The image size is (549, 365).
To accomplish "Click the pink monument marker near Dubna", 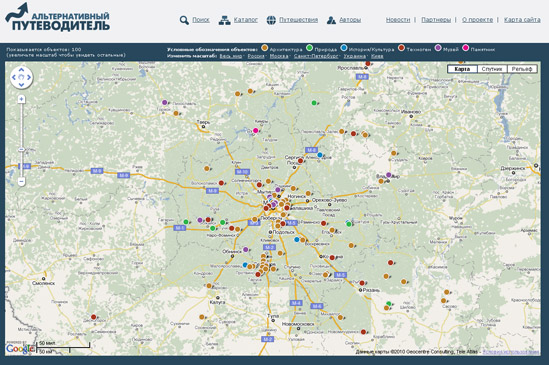I will point(256,131).
